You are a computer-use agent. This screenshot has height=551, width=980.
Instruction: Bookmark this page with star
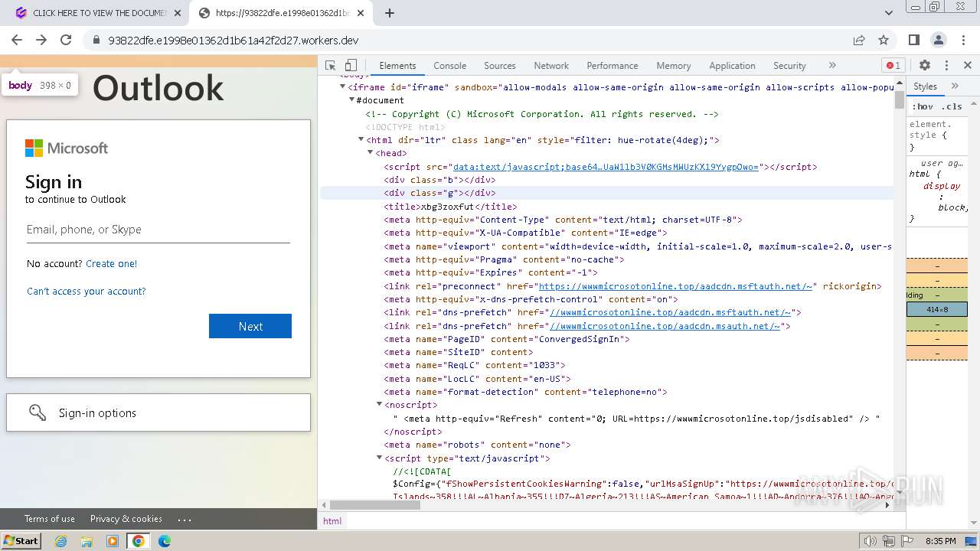[884, 40]
